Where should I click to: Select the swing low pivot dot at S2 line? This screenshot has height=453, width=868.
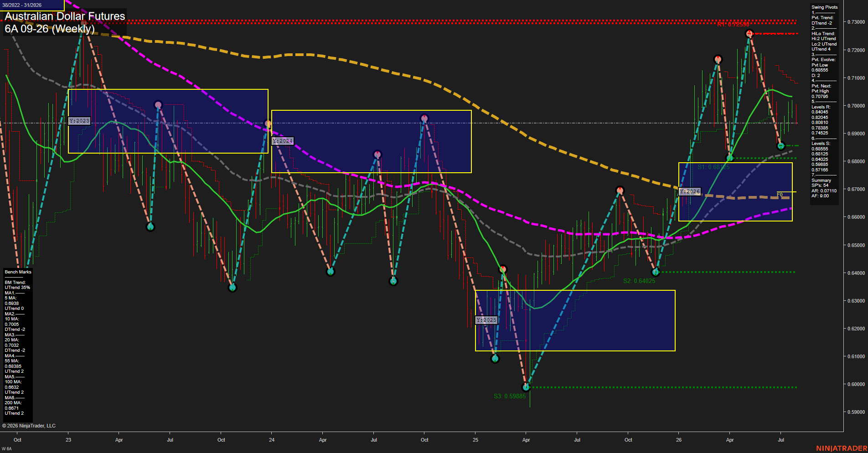[x=656, y=272]
